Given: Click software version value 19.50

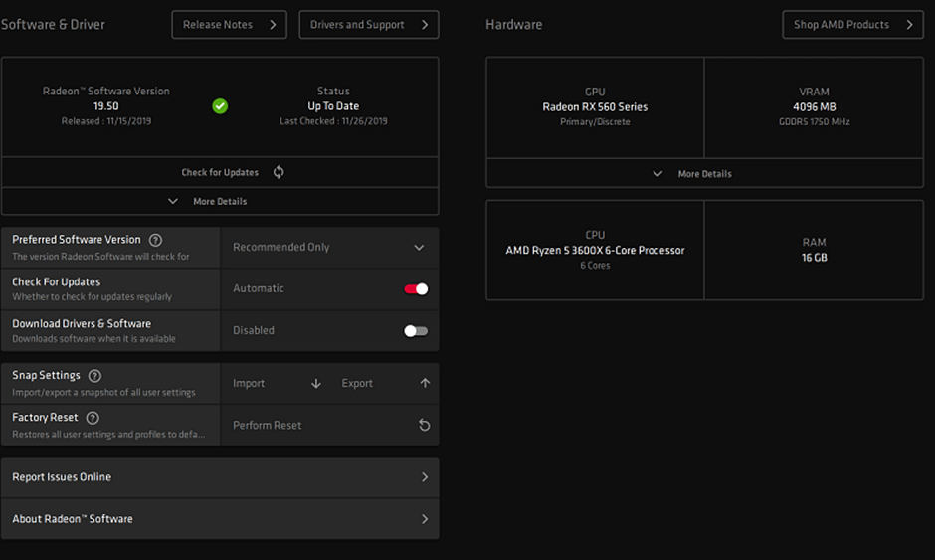Looking at the screenshot, I should point(106,106).
